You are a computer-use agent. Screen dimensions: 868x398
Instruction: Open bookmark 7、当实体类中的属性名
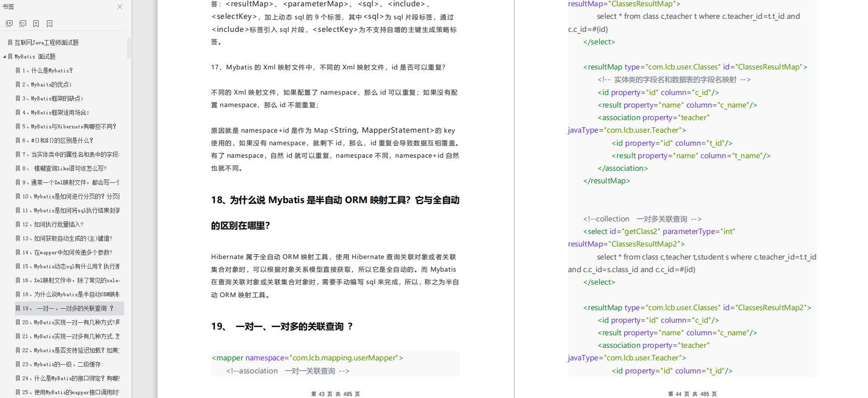tap(71, 154)
